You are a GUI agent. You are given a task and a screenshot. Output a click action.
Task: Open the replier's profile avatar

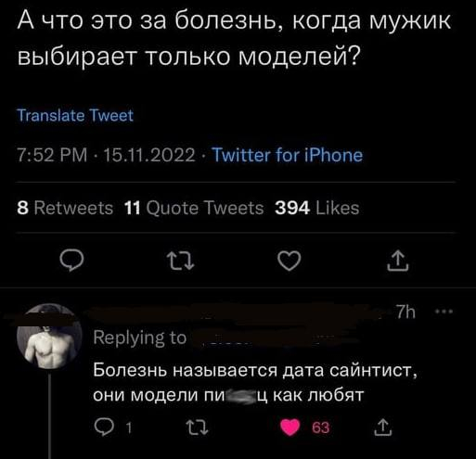click(x=49, y=337)
